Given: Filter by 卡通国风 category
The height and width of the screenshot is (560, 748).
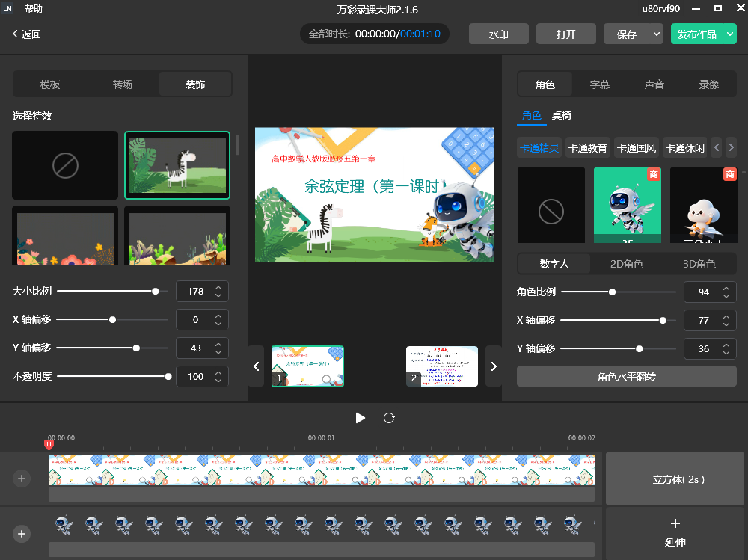Looking at the screenshot, I should pyautogui.click(x=637, y=148).
